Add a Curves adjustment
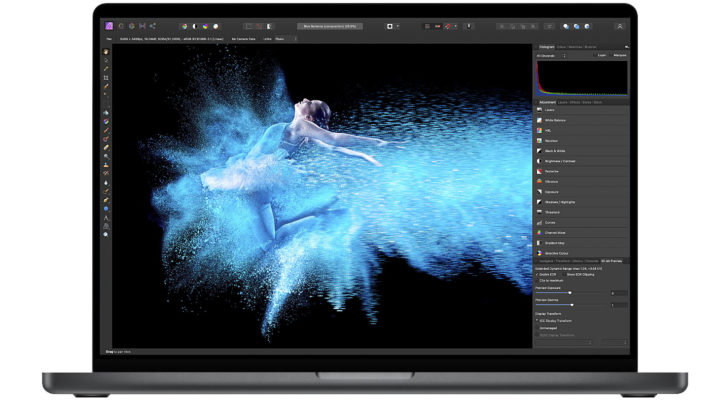 click(x=582, y=222)
